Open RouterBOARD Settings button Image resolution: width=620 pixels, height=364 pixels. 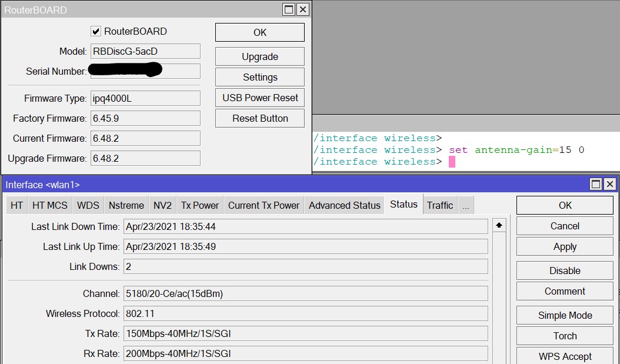260,77
